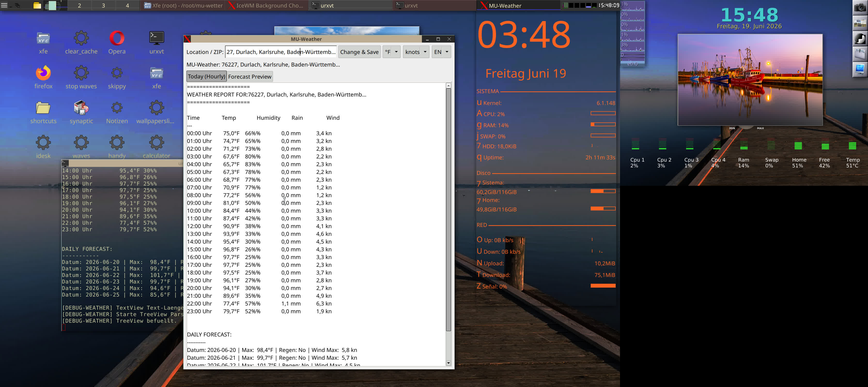Open the clipboard dock icon

coord(860,54)
